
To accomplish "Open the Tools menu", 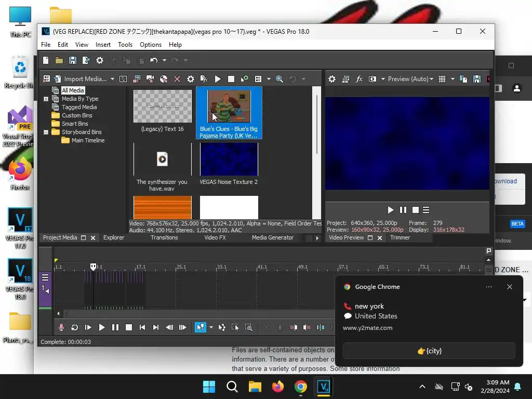I will click(125, 45).
